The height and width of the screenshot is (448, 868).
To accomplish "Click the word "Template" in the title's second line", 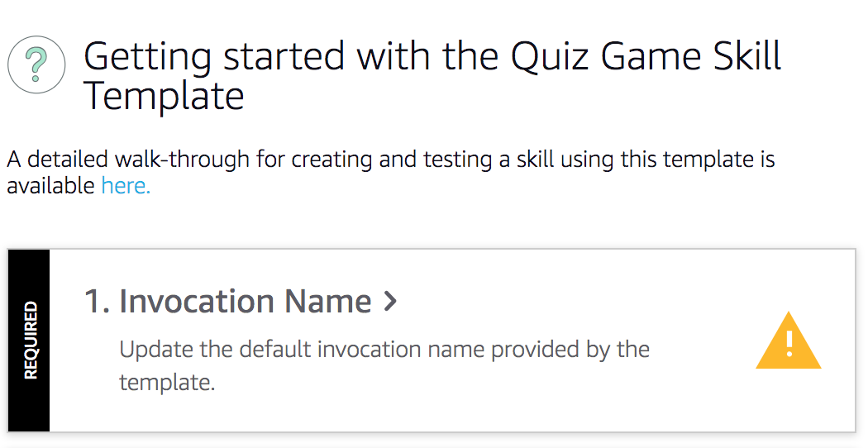I will [164, 96].
